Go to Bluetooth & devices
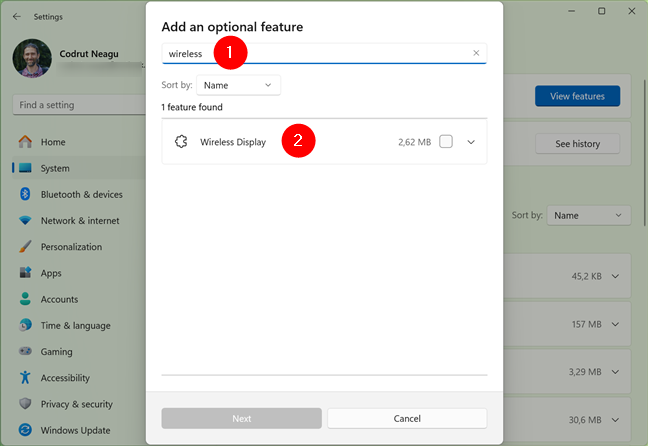 pos(79,194)
